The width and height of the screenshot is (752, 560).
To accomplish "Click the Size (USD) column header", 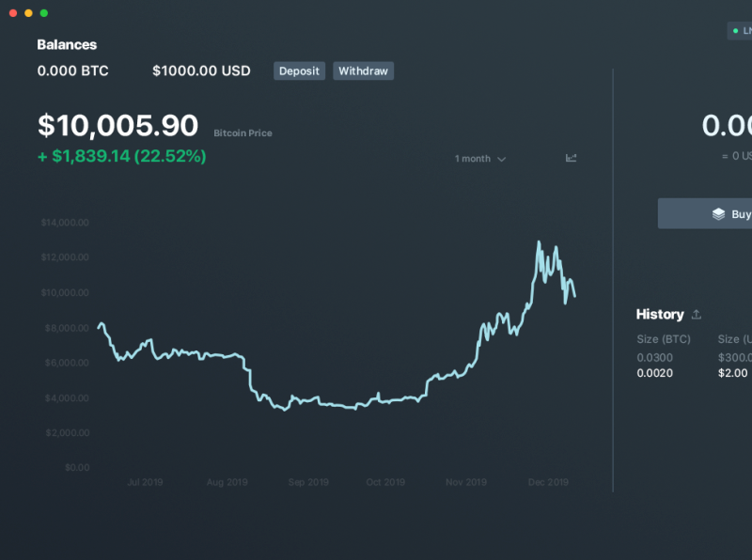I will click(738, 338).
